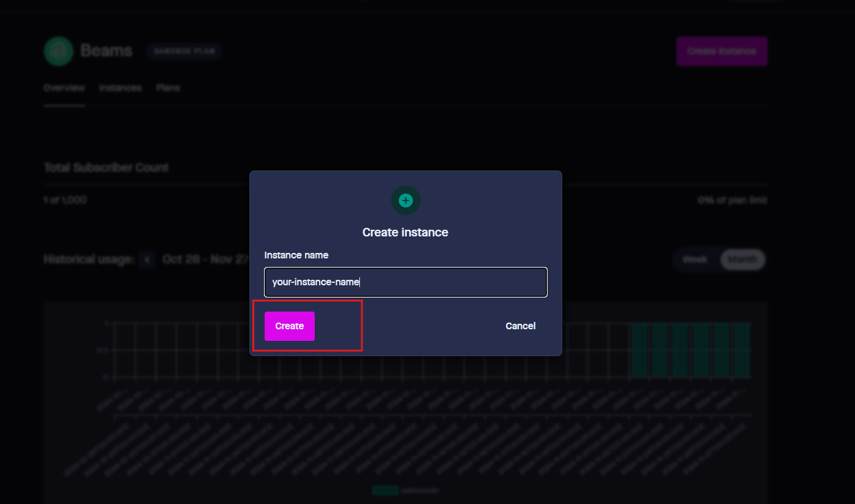Click the Beams product title
This screenshot has width=855, height=504.
(x=106, y=51)
